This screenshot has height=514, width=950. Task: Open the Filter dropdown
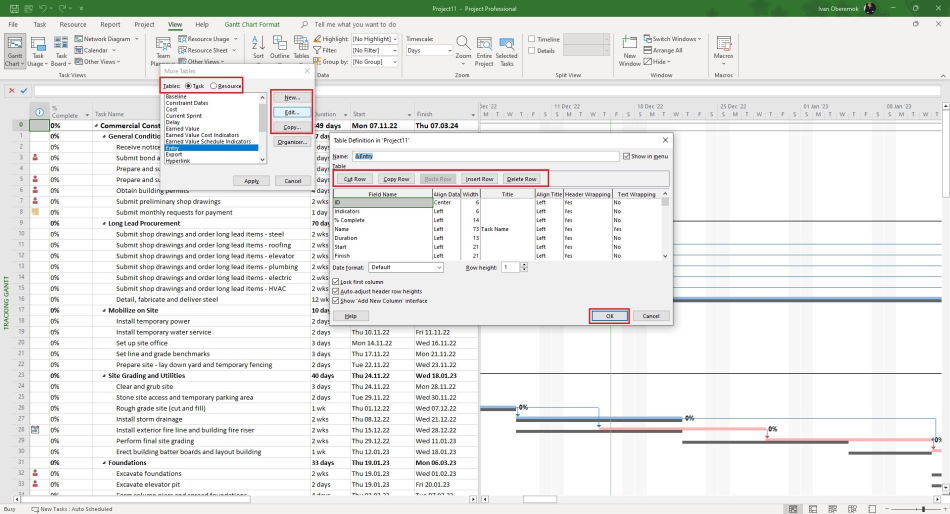(x=395, y=50)
